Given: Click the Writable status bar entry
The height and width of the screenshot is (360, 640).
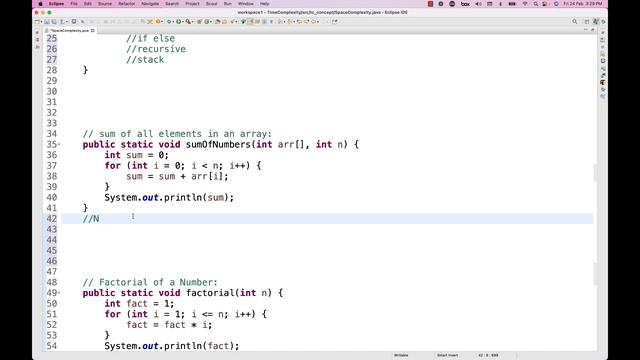Looking at the screenshot, I should point(401,355).
